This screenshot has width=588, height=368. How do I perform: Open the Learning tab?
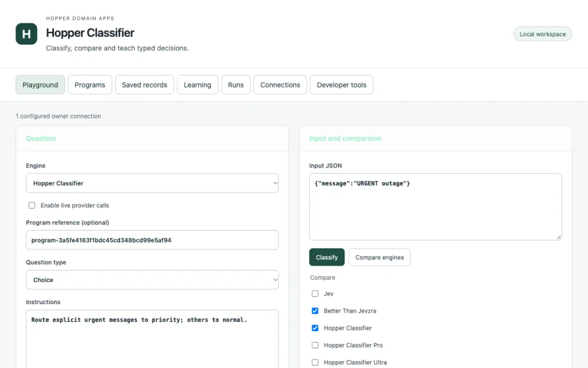(198, 85)
